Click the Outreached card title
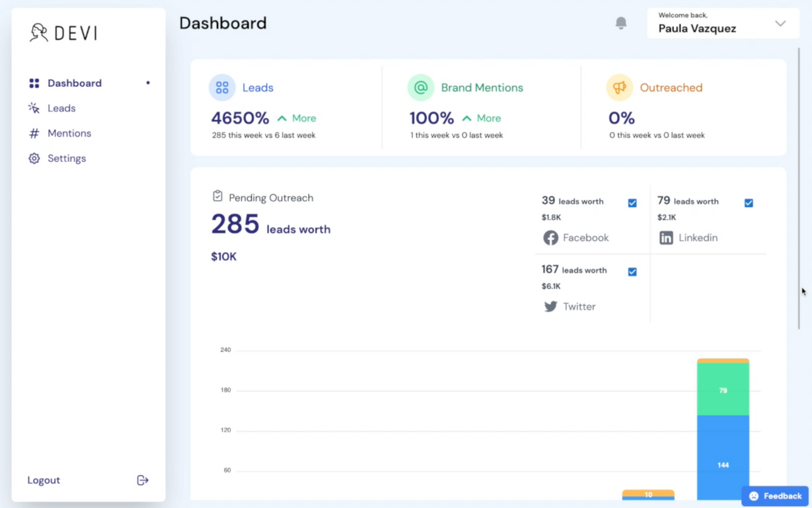The height and width of the screenshot is (508, 812). tap(671, 88)
